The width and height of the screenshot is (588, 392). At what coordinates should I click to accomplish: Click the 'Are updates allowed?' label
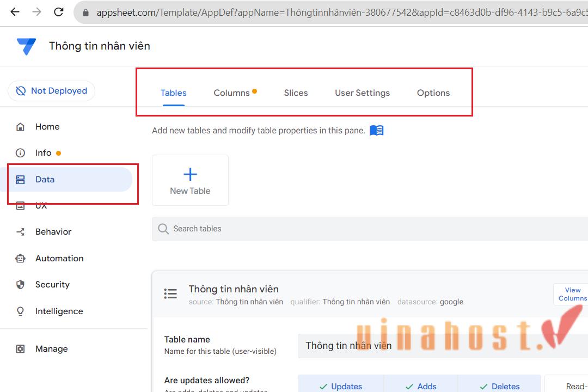click(207, 381)
